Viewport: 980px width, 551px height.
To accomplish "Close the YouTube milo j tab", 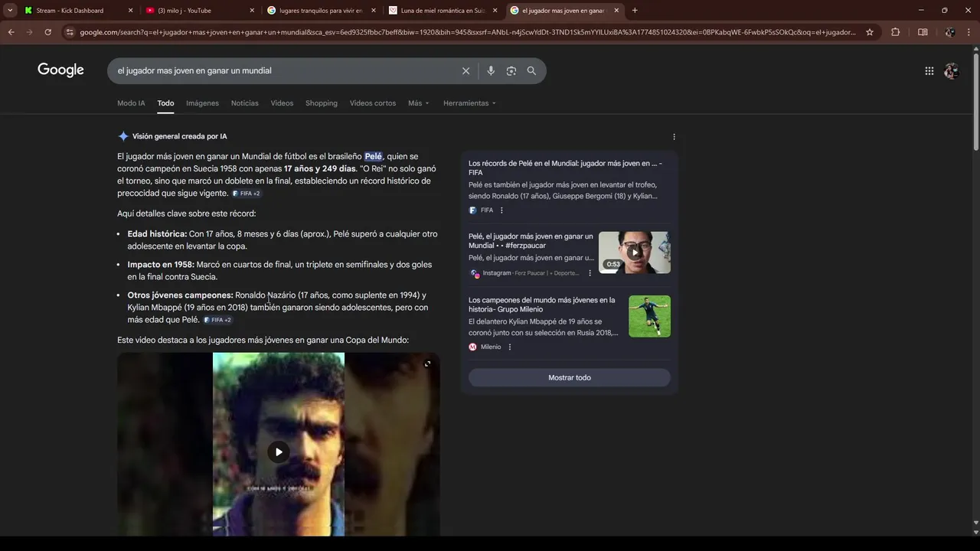I will tap(253, 11).
